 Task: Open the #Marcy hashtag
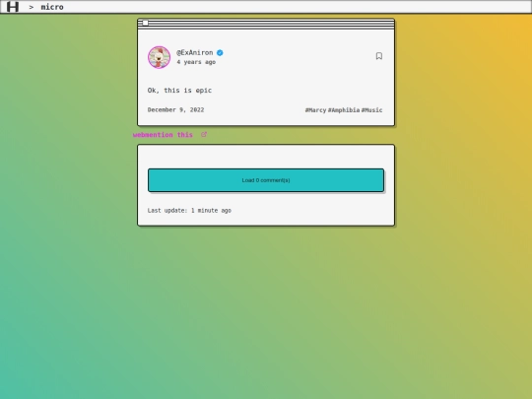pos(315,110)
